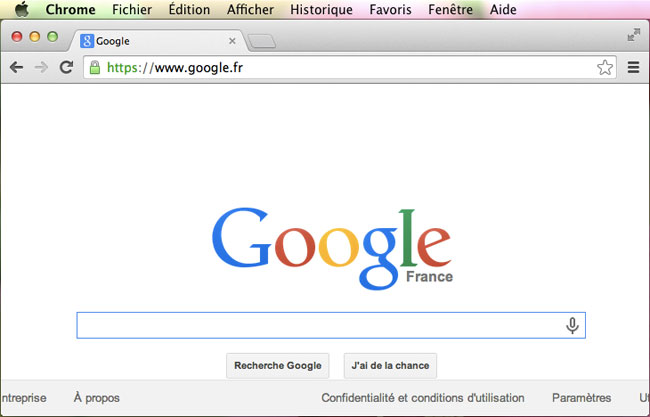Open the Favoris menu
The height and width of the screenshot is (417, 650).
[390, 10]
